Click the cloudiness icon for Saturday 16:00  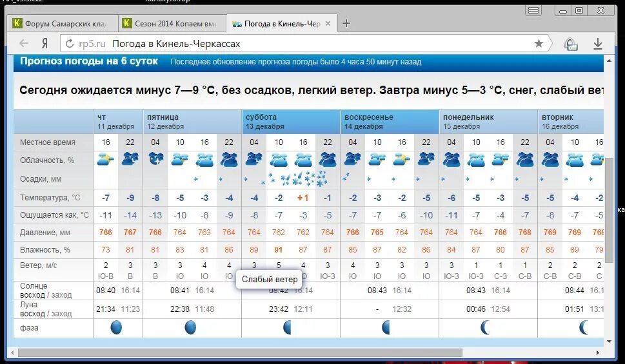click(x=303, y=160)
